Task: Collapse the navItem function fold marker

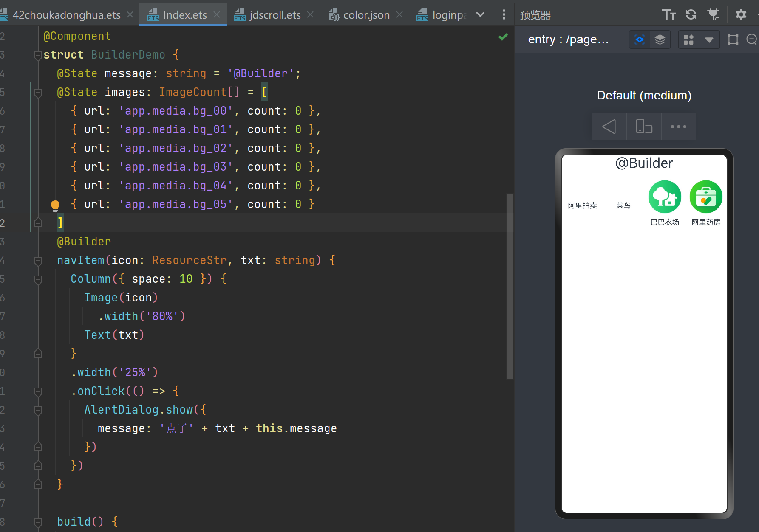Action: (38, 260)
